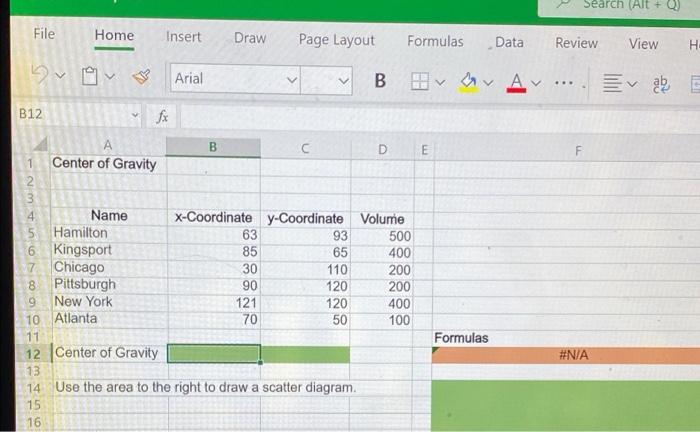Select column B header
Viewport: 700px width, 432px height.
[213, 147]
